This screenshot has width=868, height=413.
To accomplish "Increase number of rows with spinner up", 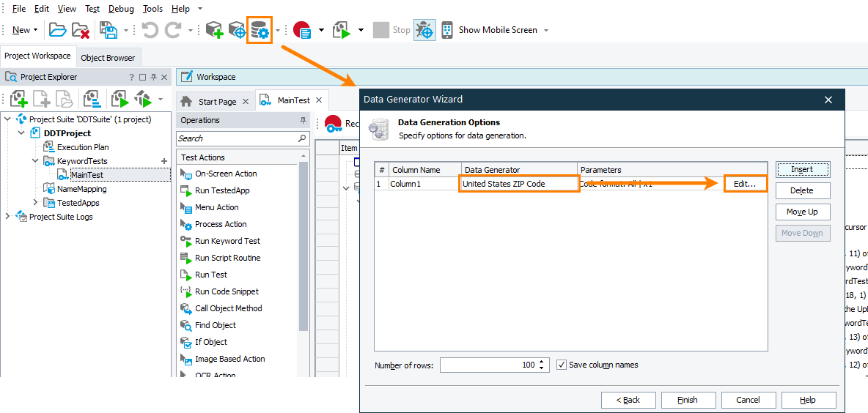I will tap(542, 362).
